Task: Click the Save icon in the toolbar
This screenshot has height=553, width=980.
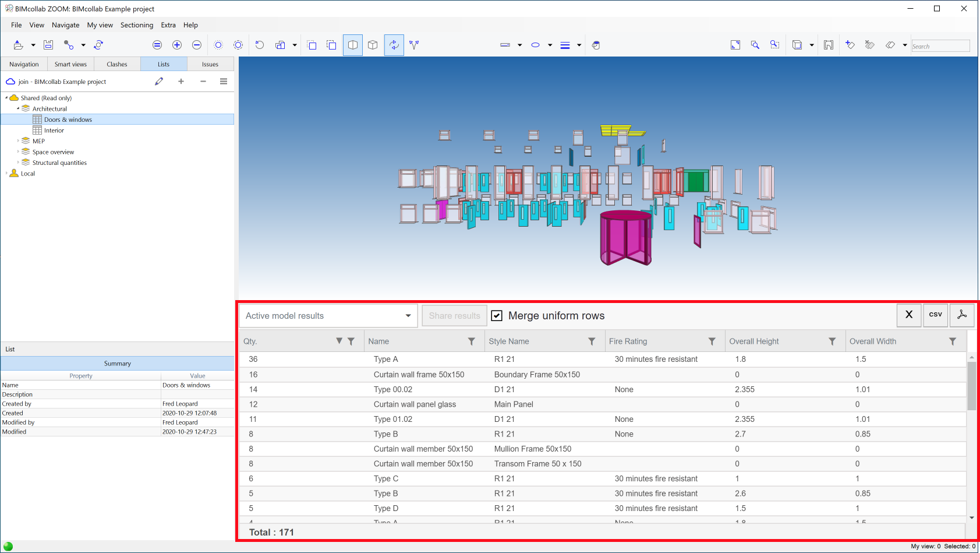Action: click(48, 45)
